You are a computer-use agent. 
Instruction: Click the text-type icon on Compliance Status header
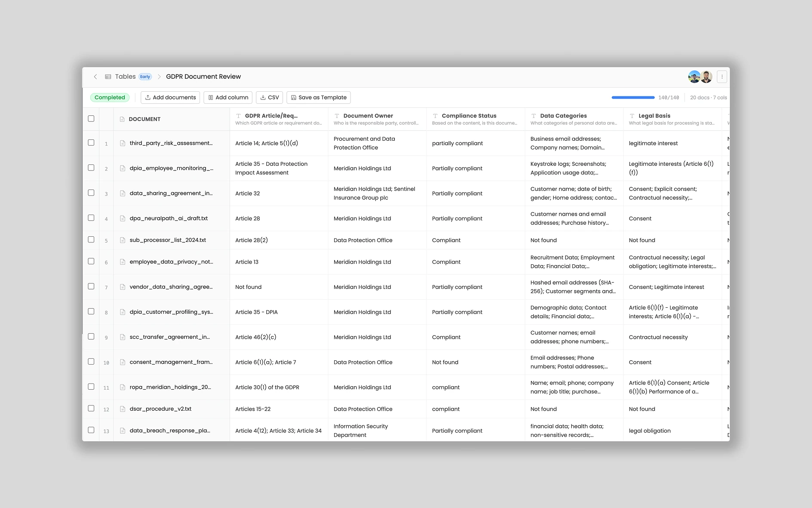tap(434, 115)
